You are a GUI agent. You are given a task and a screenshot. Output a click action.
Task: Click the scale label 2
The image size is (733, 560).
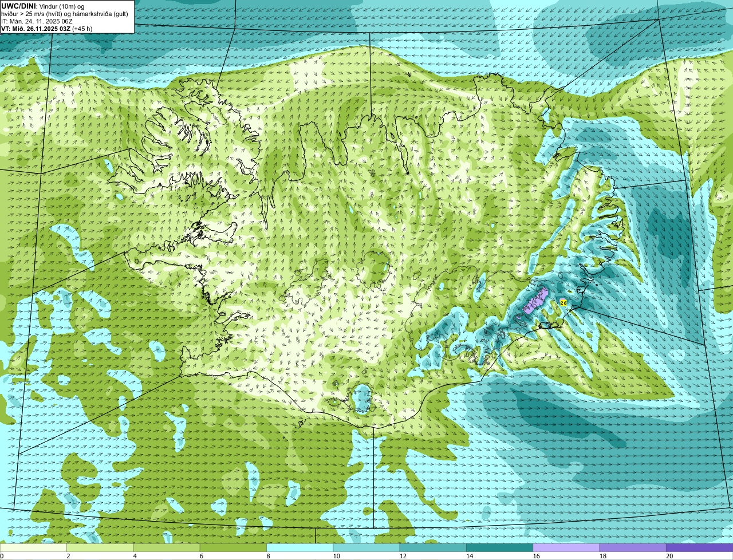(68, 556)
